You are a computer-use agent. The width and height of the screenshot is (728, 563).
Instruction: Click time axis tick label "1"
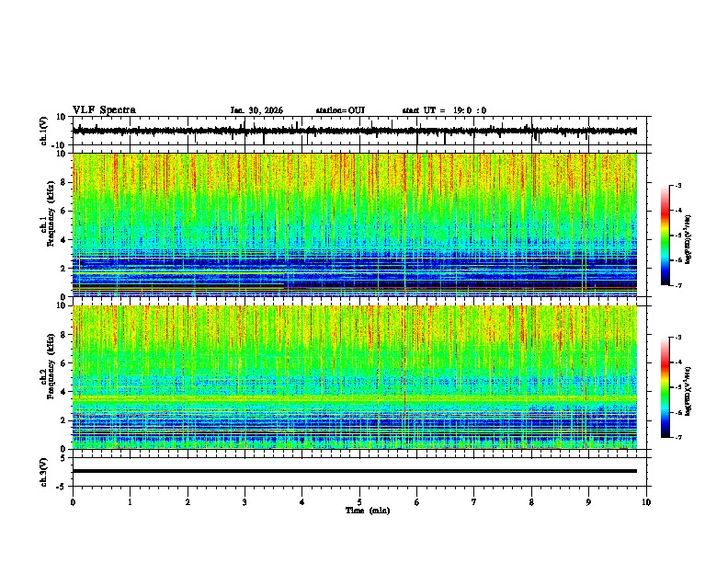(130, 502)
